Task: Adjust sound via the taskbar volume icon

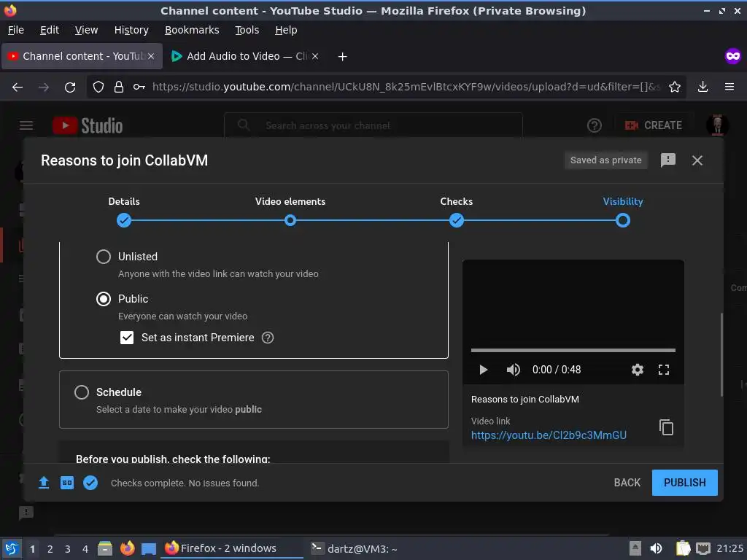Action: (656, 548)
